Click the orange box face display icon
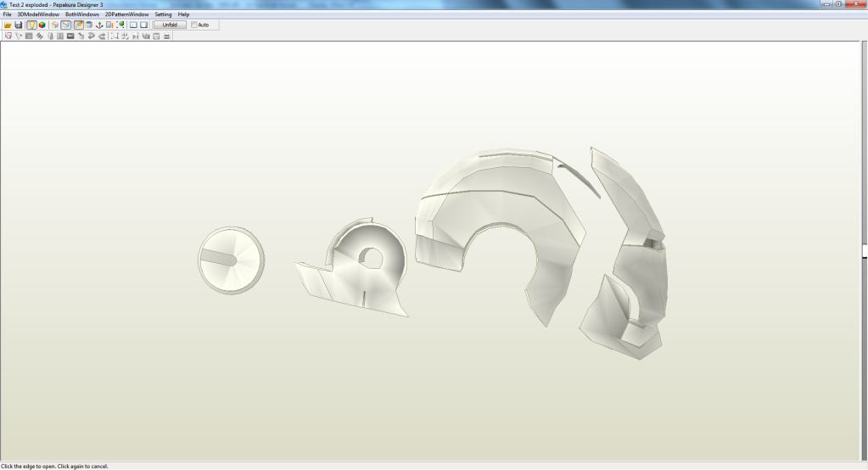Image resolution: width=868 pixels, height=470 pixels. pos(55,25)
